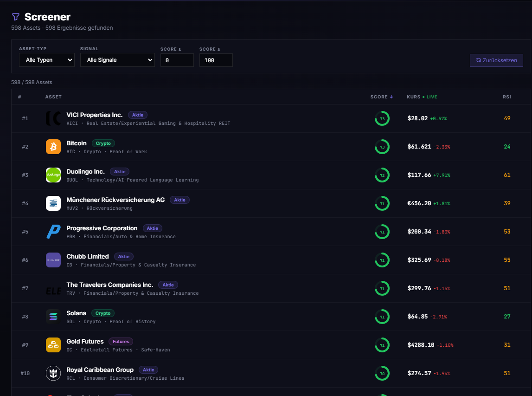Sort by the RSI column header
This screenshot has height=396, width=532.
click(507, 97)
